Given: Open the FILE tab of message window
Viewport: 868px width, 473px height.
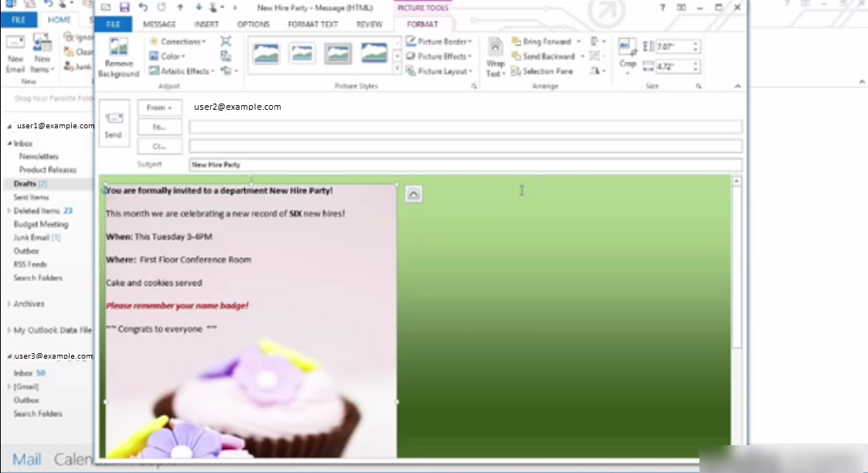Looking at the screenshot, I should 114,24.
